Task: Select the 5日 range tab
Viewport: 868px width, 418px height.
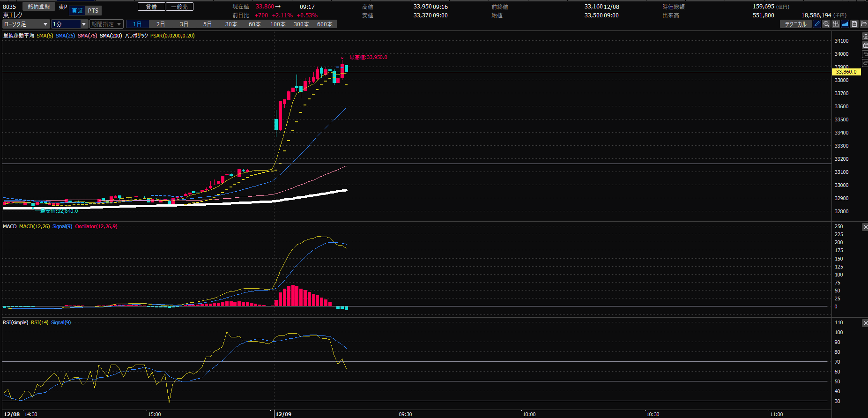Action: click(x=208, y=24)
